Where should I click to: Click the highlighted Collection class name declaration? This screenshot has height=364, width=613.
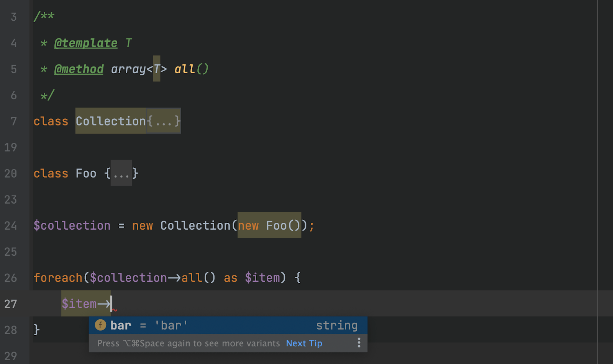(111, 121)
